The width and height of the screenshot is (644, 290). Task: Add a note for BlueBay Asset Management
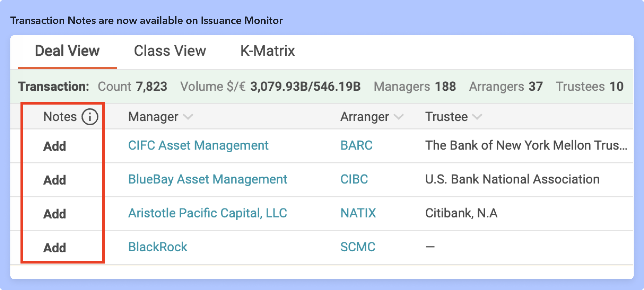55,180
